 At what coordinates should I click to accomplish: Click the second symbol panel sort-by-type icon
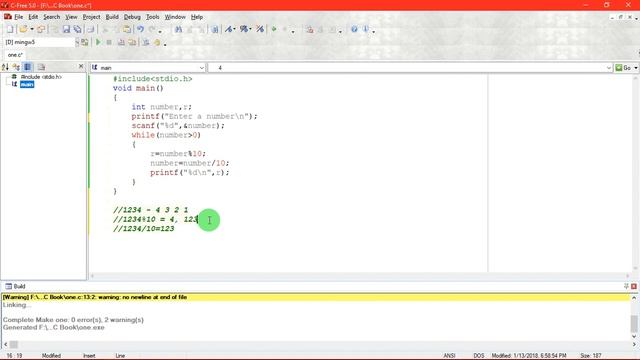[16, 67]
